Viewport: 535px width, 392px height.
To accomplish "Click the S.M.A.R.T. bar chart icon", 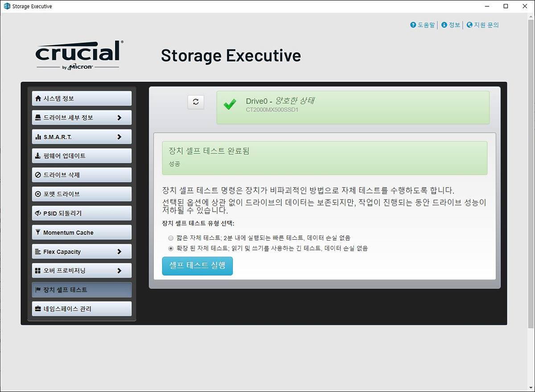I will point(38,137).
